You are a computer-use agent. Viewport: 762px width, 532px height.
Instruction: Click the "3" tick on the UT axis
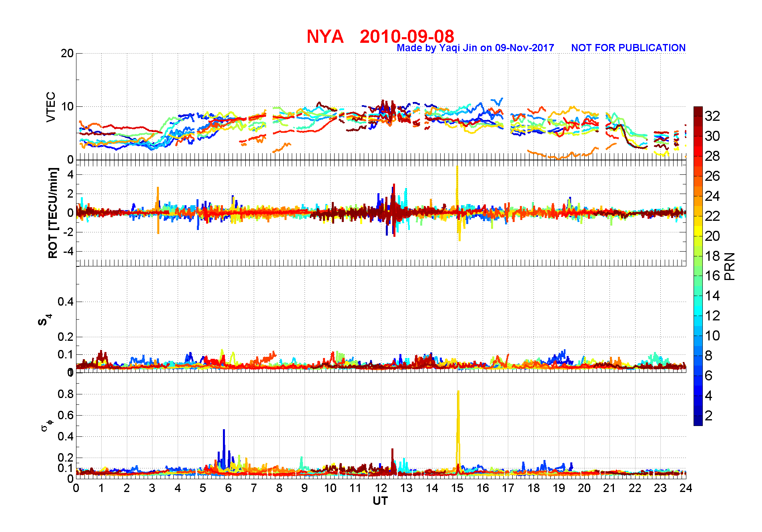coord(152,488)
